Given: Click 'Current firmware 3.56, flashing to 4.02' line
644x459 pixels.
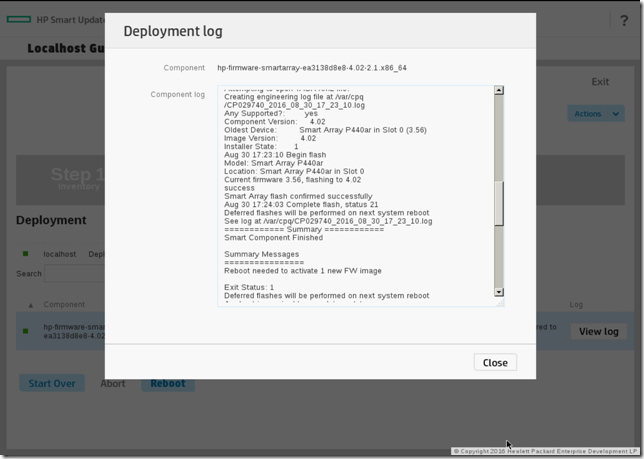Looking at the screenshot, I should 292,180.
